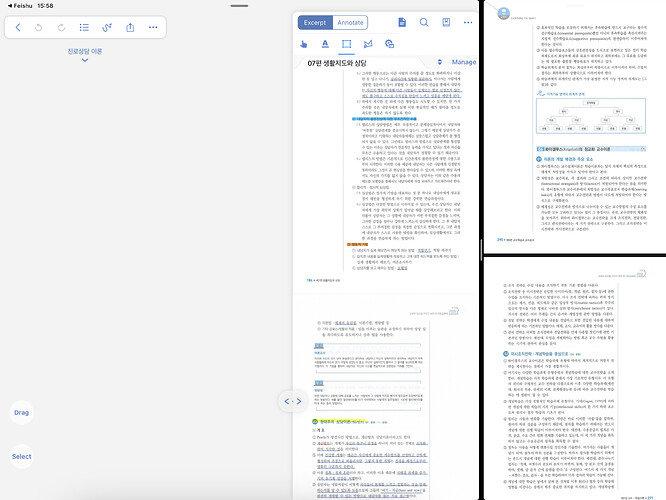
Task: Tap the hierarchy diagram in the right window
Action: [x=591, y=116]
